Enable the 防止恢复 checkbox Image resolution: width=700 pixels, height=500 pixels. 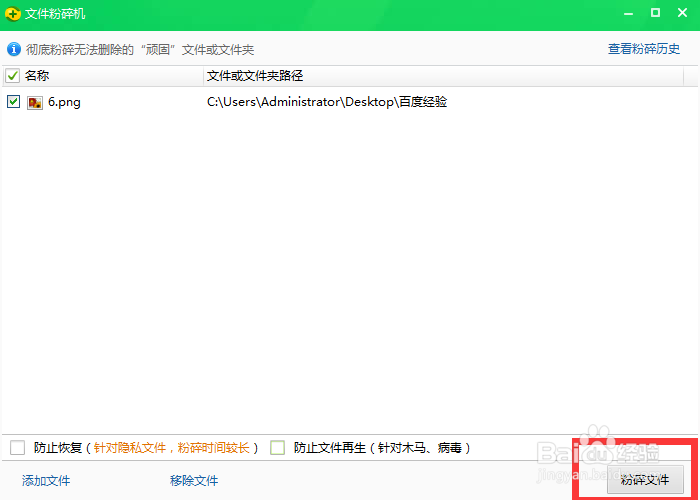click(17, 447)
